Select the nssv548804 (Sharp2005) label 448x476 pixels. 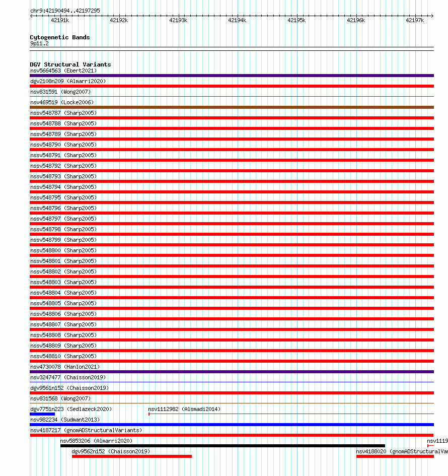click(63, 293)
